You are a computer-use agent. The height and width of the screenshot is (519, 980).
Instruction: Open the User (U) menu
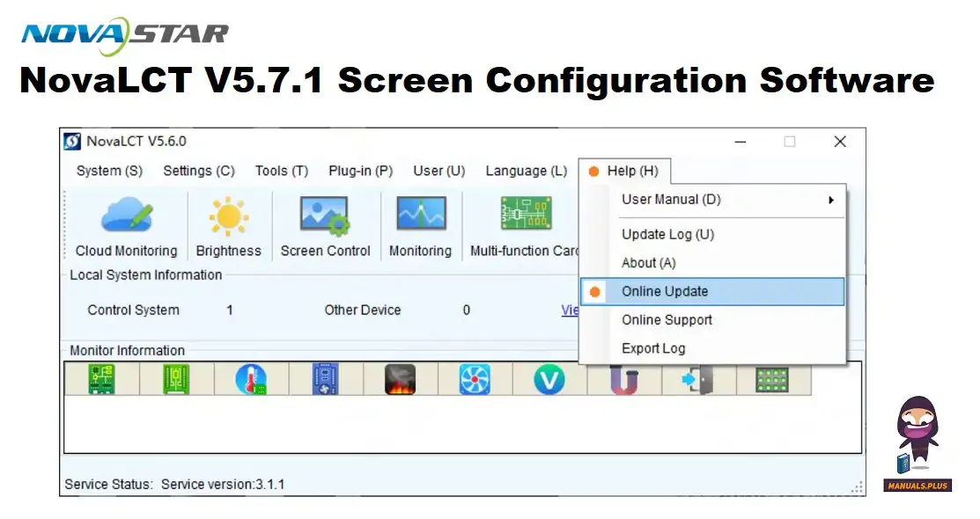[x=439, y=171]
